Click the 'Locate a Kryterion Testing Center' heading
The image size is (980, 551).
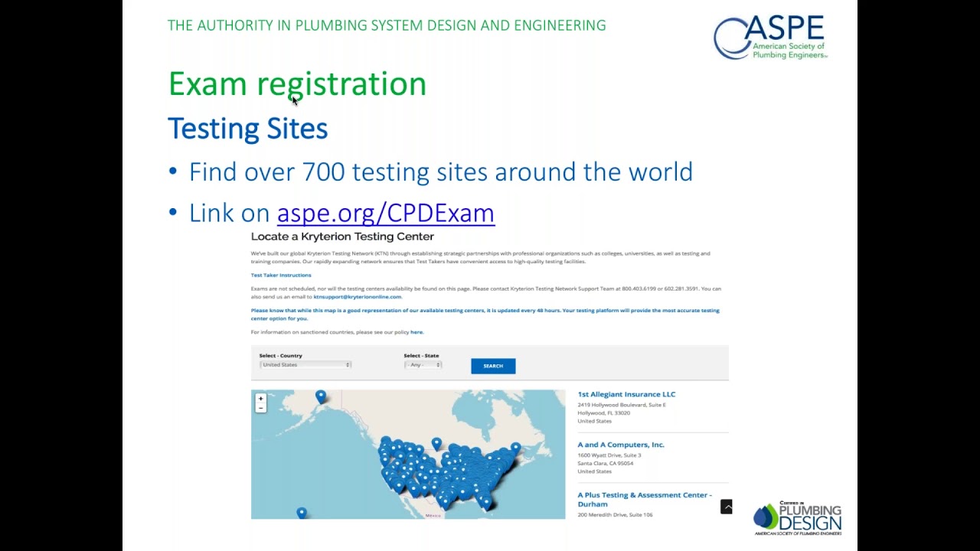pyautogui.click(x=342, y=236)
